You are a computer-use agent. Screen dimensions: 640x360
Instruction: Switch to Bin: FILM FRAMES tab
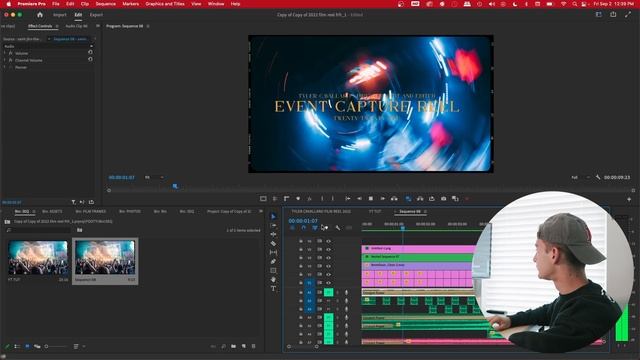[x=91, y=211]
